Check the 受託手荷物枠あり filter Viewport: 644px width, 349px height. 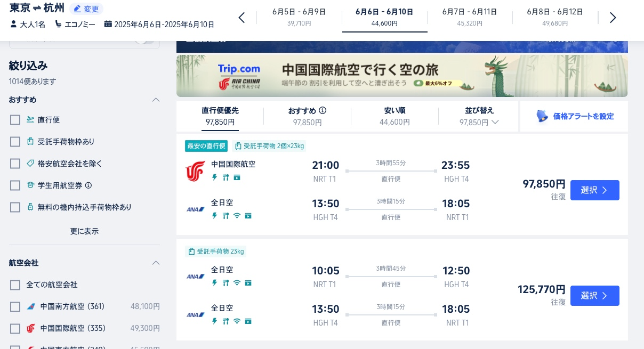click(x=15, y=142)
